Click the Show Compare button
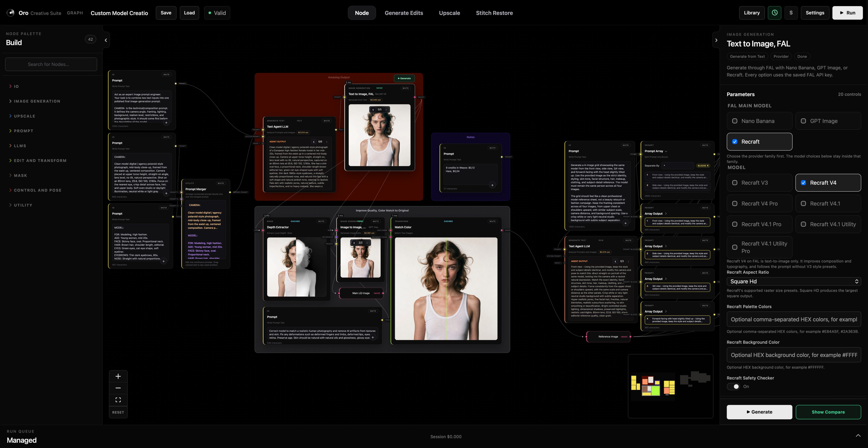 coord(828,412)
